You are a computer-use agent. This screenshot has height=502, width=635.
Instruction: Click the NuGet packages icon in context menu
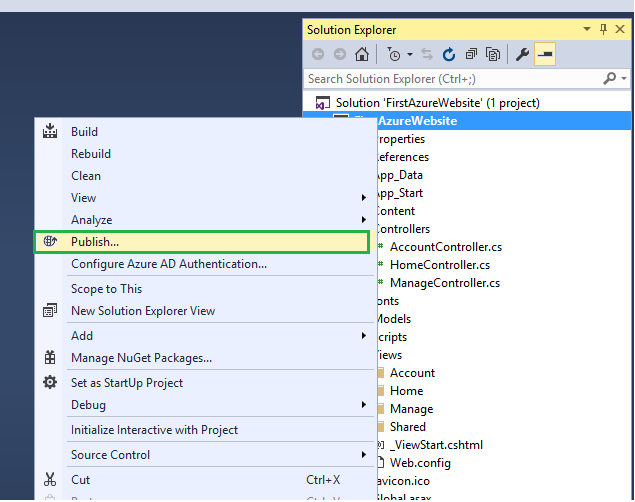point(49,358)
